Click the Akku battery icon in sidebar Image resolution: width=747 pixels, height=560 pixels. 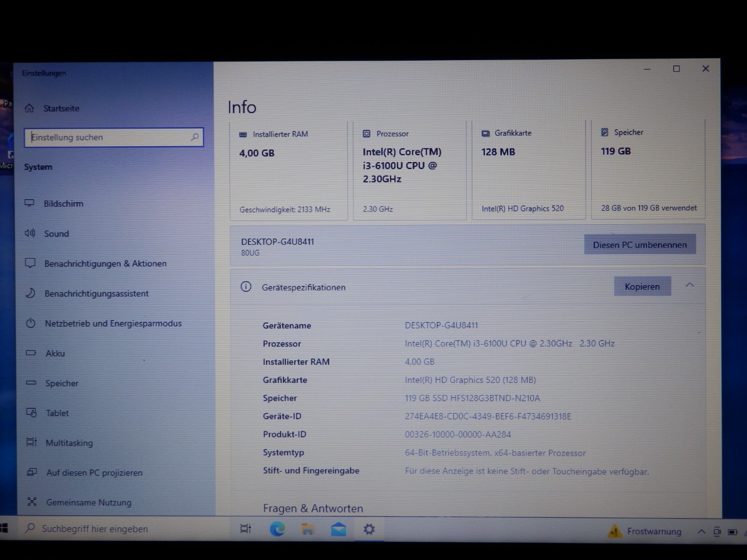[31, 353]
